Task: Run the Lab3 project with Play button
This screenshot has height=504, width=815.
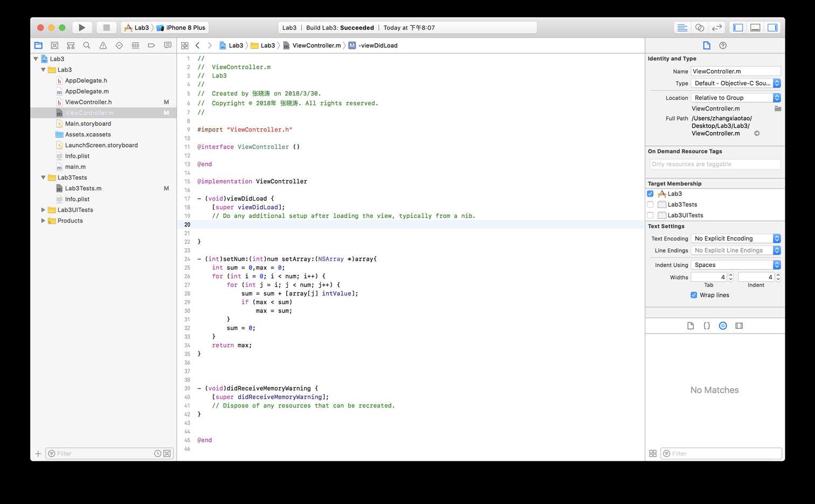Action: click(x=82, y=27)
